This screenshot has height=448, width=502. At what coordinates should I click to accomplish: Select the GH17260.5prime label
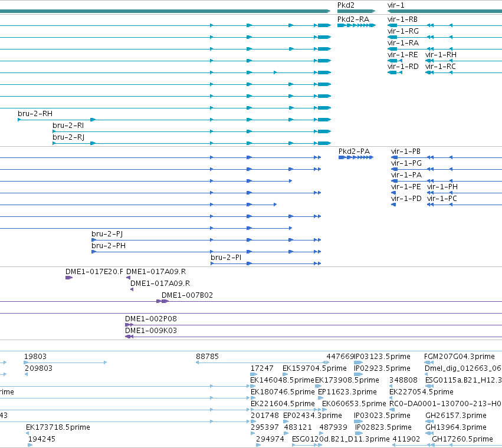pos(462,440)
